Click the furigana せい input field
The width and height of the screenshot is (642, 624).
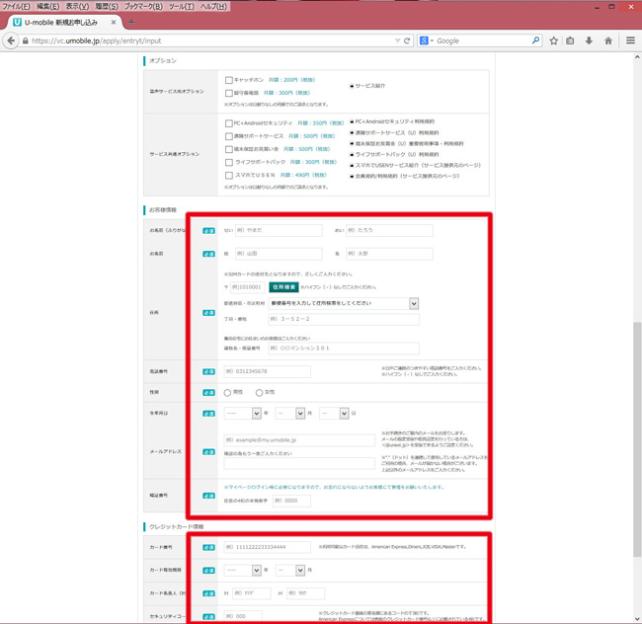[x=278, y=230]
